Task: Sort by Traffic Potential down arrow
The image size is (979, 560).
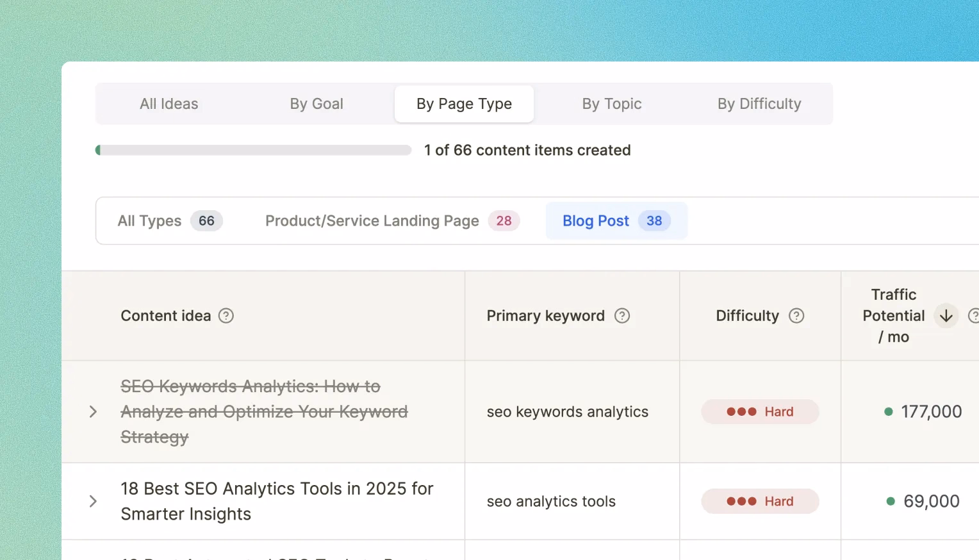Action: [x=946, y=316]
